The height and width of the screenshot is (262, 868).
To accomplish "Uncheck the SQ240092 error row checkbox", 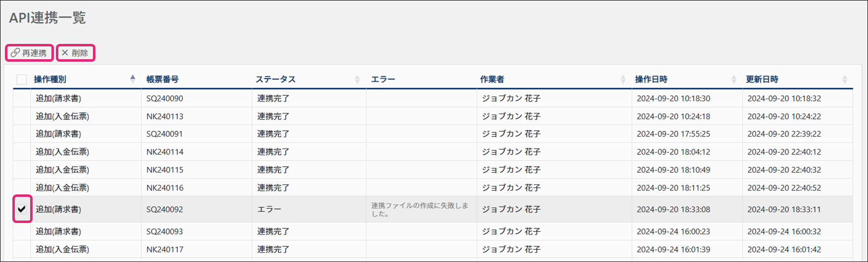I will tap(22, 209).
